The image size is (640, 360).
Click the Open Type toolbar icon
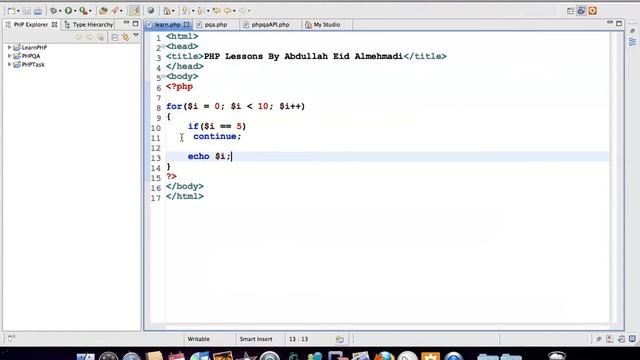pyautogui.click(x=103, y=11)
